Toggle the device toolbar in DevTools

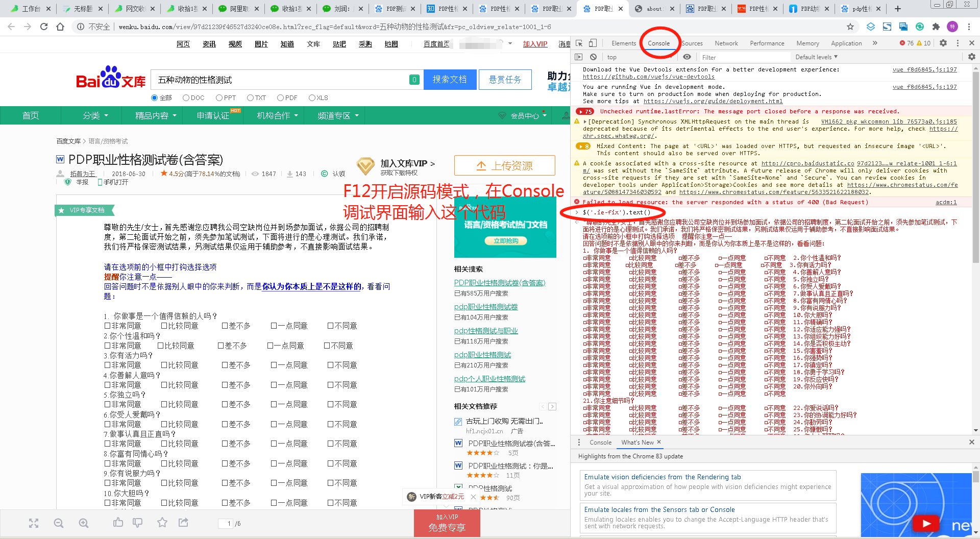pyautogui.click(x=593, y=43)
